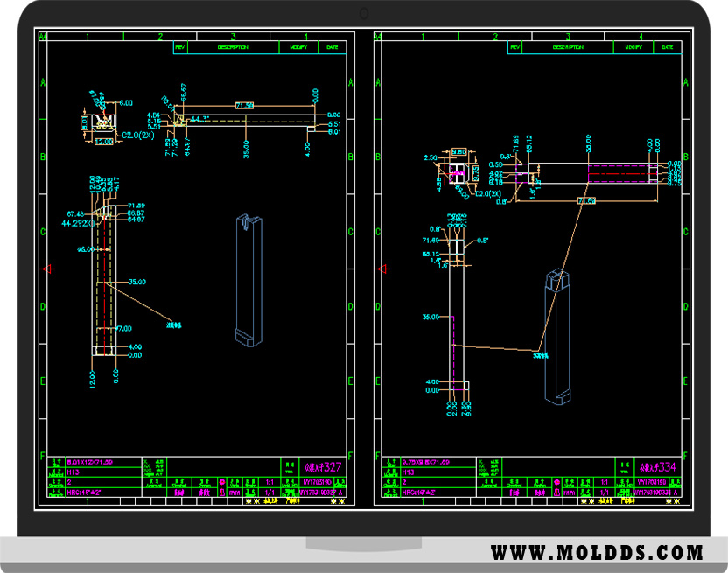
Task: Click the 35.00 dimension in drawing 334's front view
Action: tap(430, 317)
